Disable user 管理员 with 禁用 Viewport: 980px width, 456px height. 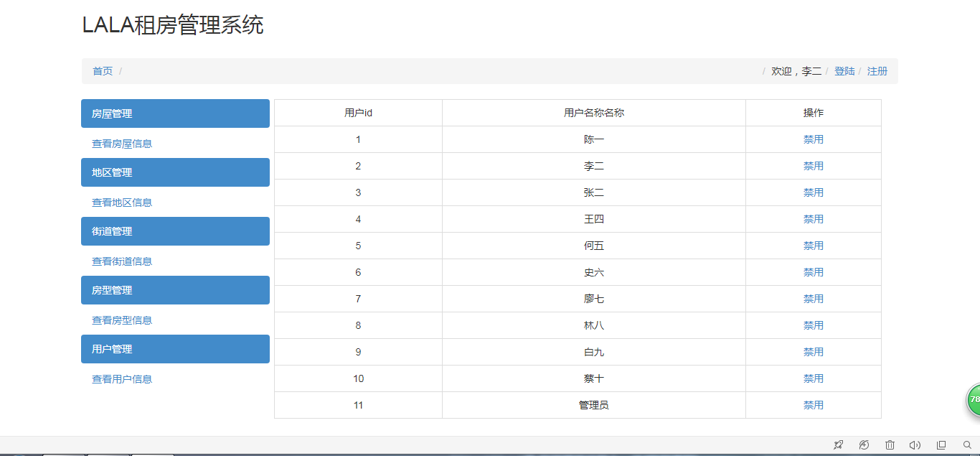coord(814,405)
